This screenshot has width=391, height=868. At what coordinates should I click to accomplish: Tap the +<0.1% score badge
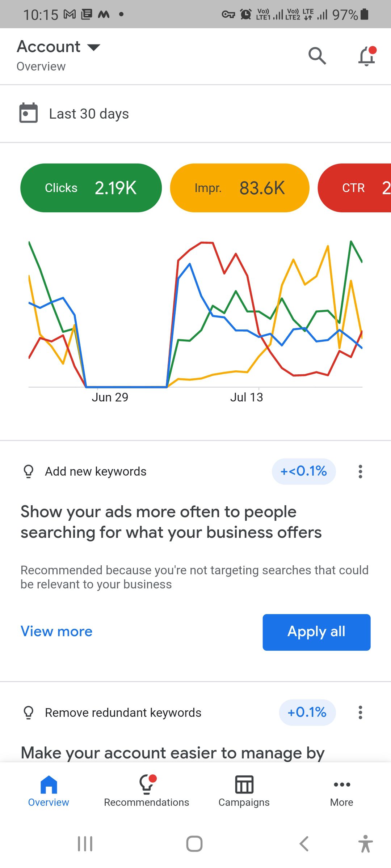(x=304, y=471)
